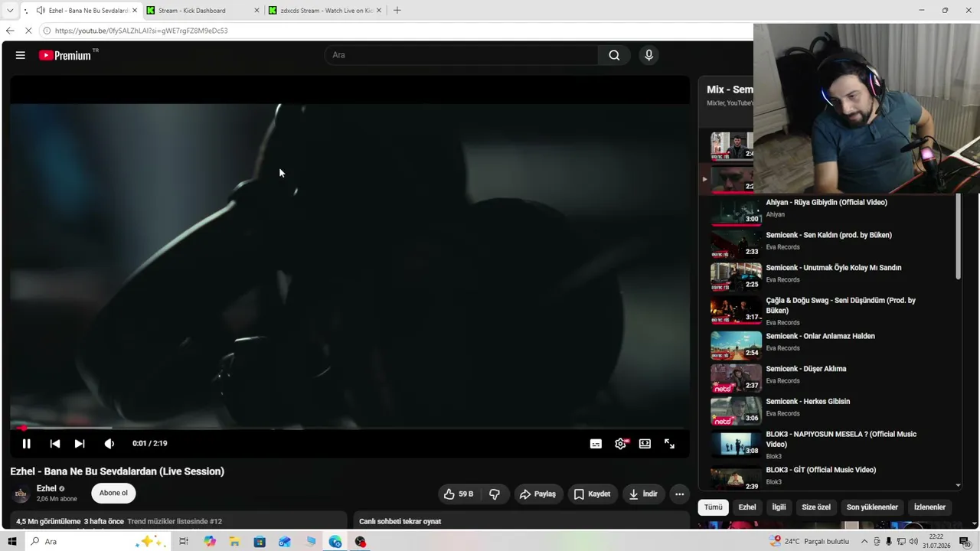Enter fullscreen video mode
The image size is (980, 551).
tap(669, 444)
